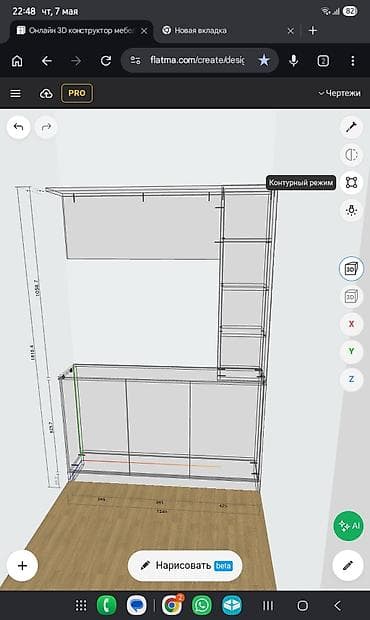Tap the Android back button

[337, 605]
